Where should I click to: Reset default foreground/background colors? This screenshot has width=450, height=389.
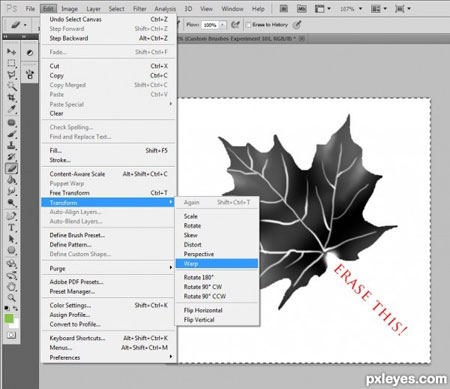[7, 308]
